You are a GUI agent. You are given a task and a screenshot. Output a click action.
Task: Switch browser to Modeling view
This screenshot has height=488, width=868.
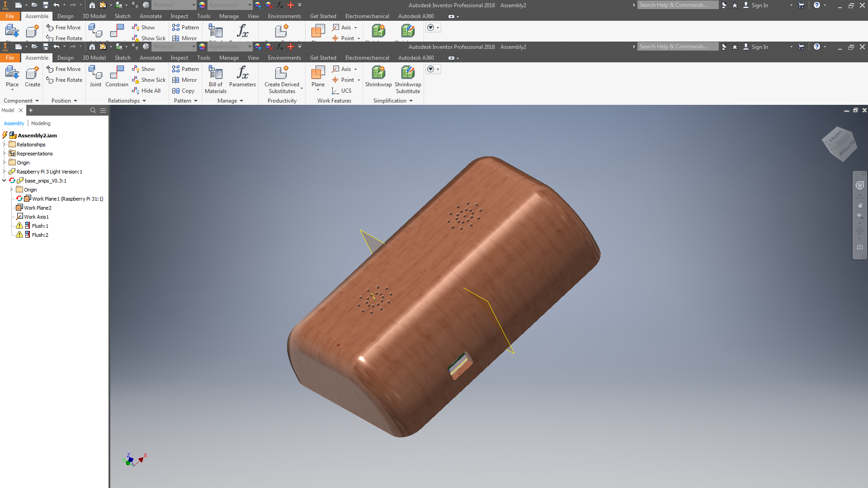click(41, 123)
